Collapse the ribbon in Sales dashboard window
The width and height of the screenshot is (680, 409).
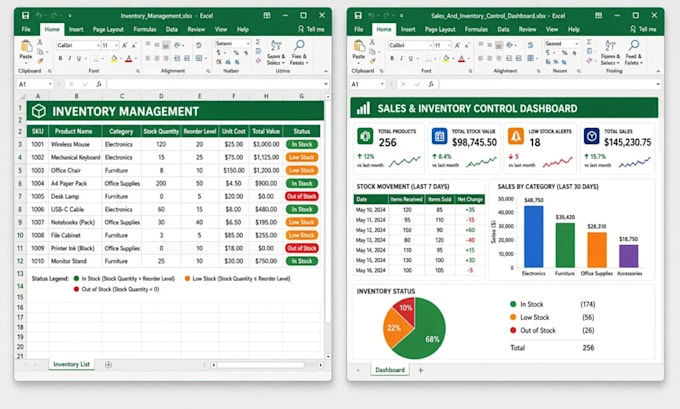(x=658, y=71)
